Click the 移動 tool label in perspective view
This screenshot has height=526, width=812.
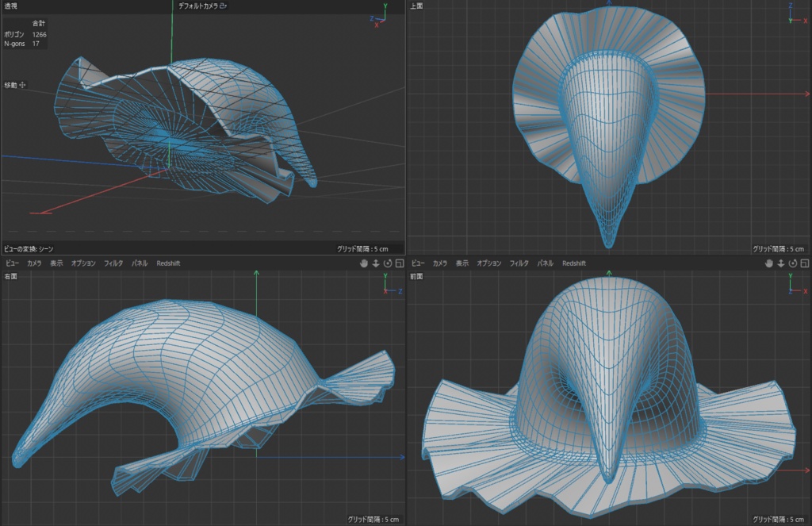pyautogui.click(x=11, y=85)
